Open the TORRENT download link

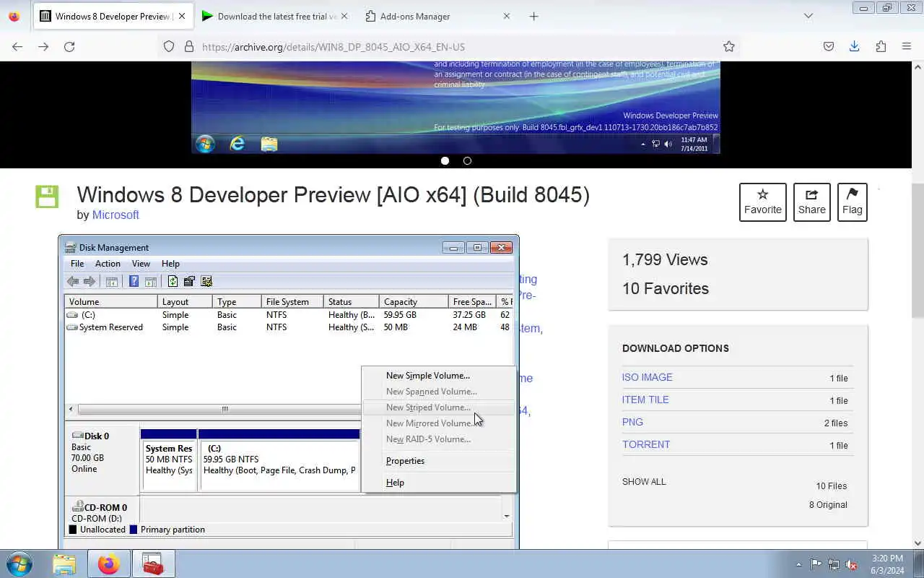646,445
